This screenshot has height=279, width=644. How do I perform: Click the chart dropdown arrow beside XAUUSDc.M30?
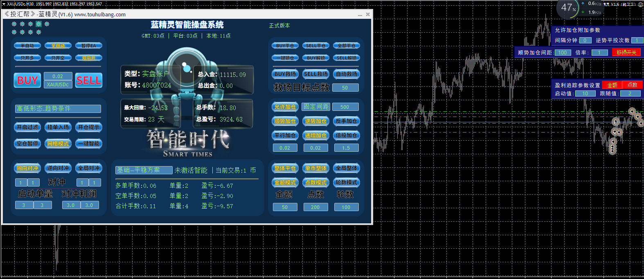(x=4, y=4)
